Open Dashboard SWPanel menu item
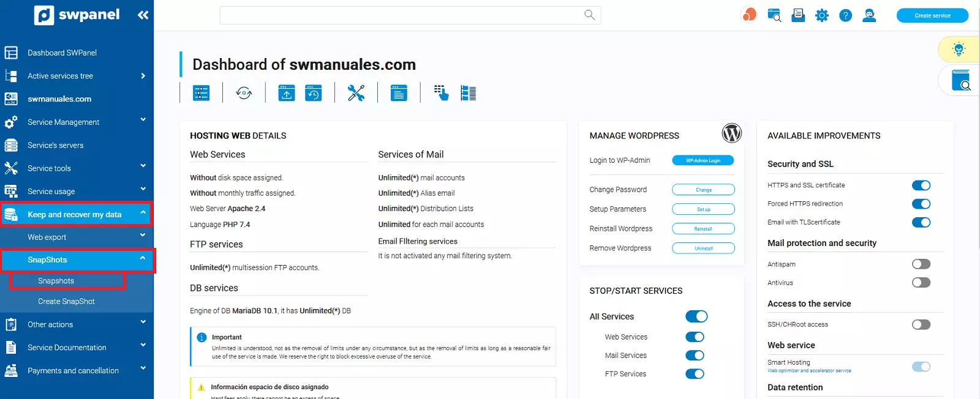 pyautogui.click(x=62, y=53)
